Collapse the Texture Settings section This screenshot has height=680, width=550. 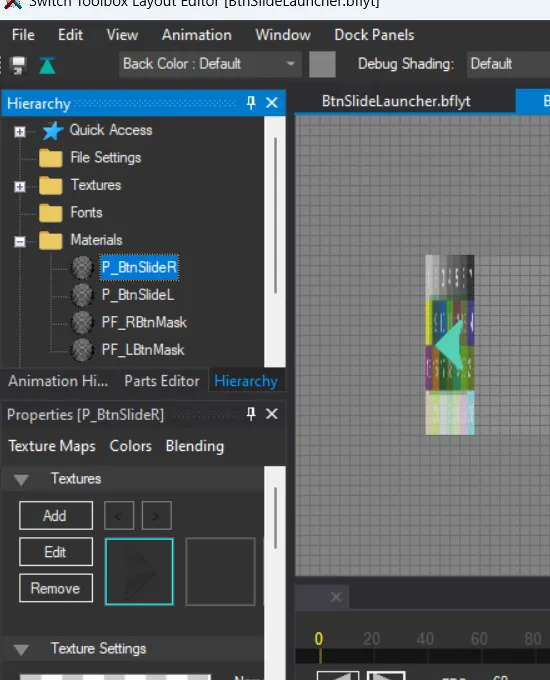tap(21, 649)
